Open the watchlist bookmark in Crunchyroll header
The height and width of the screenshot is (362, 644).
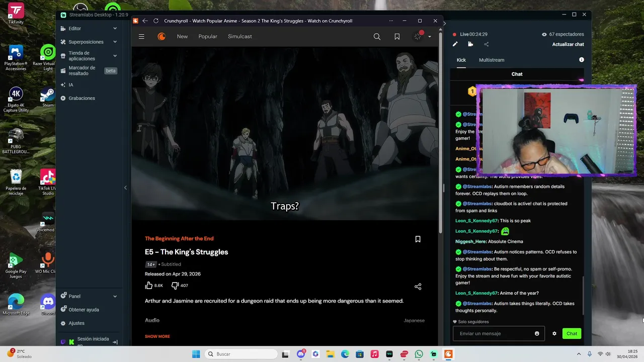tap(397, 37)
